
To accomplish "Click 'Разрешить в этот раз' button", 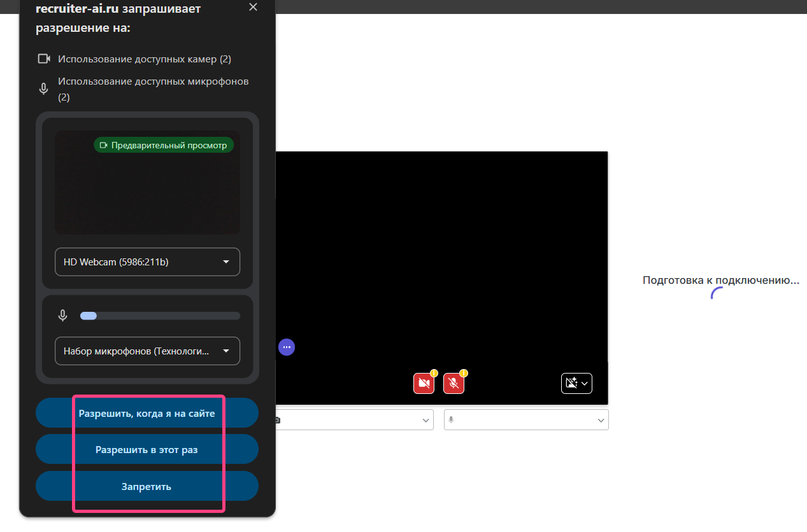I will click(147, 449).
